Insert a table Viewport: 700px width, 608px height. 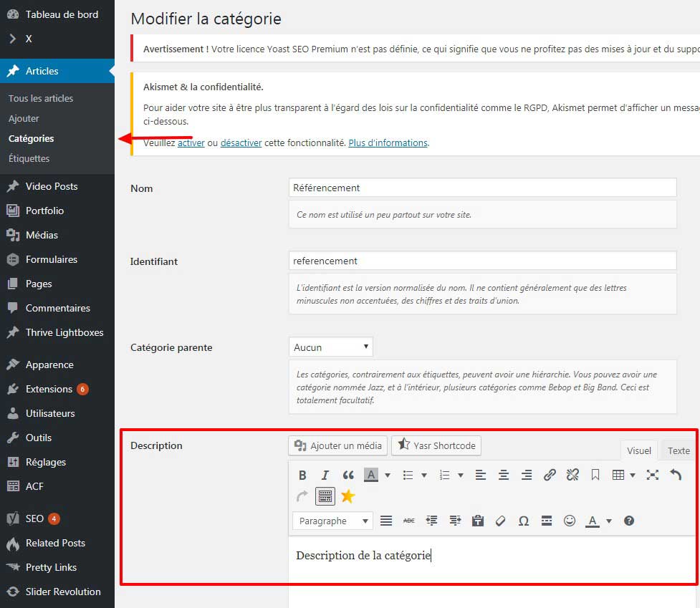pos(618,475)
